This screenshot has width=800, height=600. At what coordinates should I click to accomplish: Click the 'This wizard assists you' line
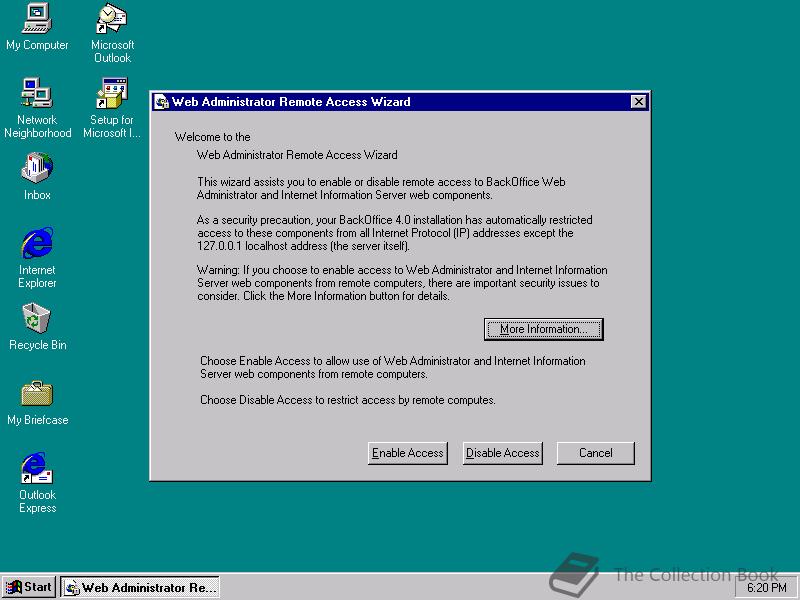pos(381,182)
